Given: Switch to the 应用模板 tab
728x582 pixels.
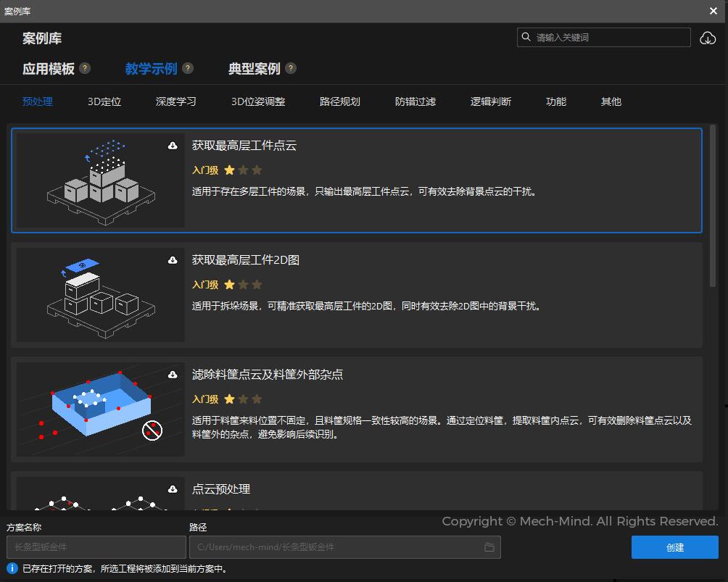Looking at the screenshot, I should pyautogui.click(x=49, y=68).
